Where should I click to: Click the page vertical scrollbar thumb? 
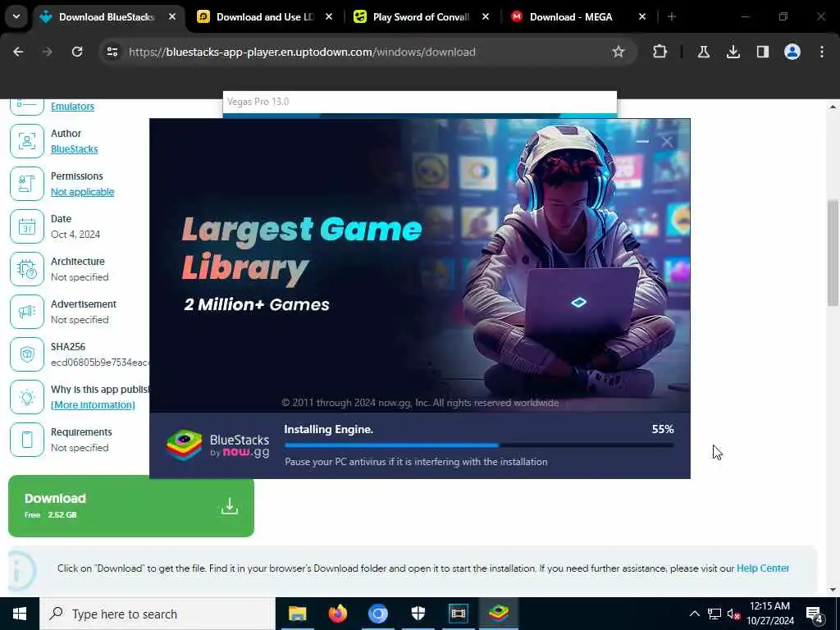833,253
